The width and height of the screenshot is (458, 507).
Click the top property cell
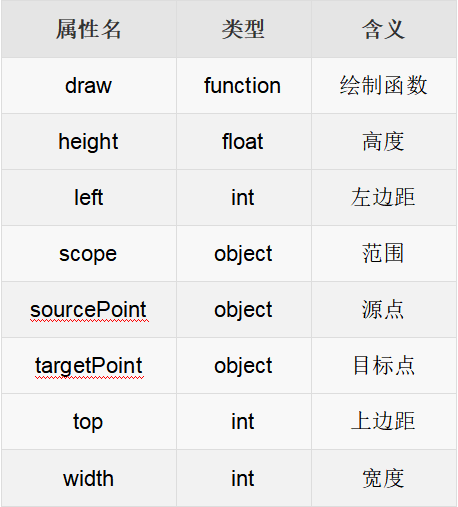click(89, 422)
